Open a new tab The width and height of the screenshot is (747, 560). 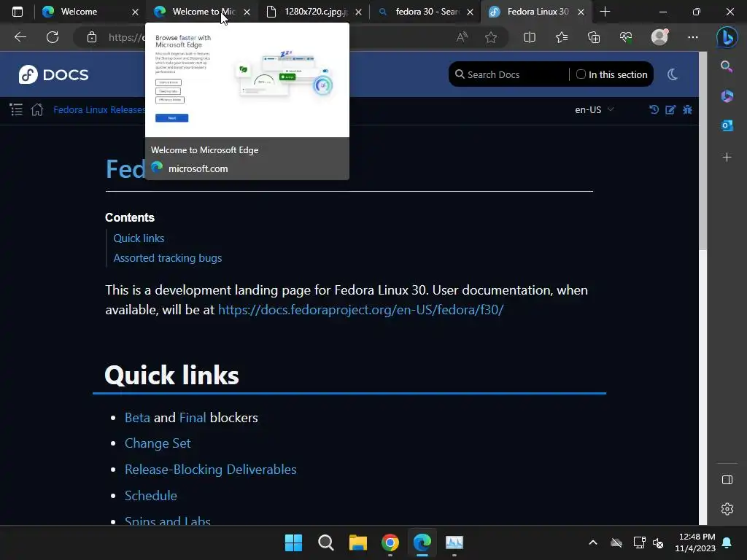(605, 12)
